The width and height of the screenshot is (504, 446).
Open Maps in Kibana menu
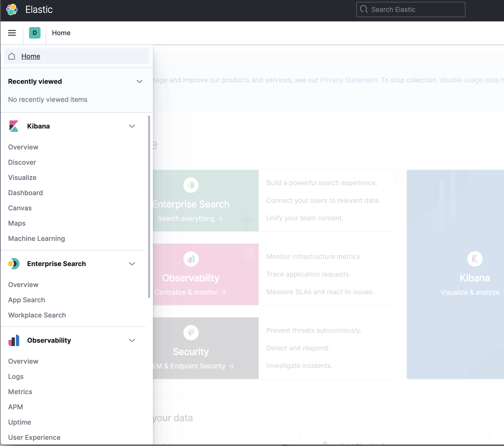pyautogui.click(x=17, y=223)
